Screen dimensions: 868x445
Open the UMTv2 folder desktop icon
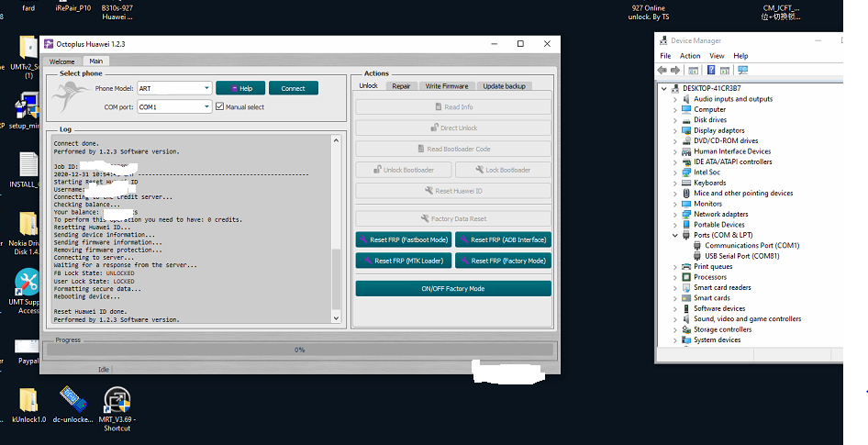pyautogui.click(x=28, y=48)
